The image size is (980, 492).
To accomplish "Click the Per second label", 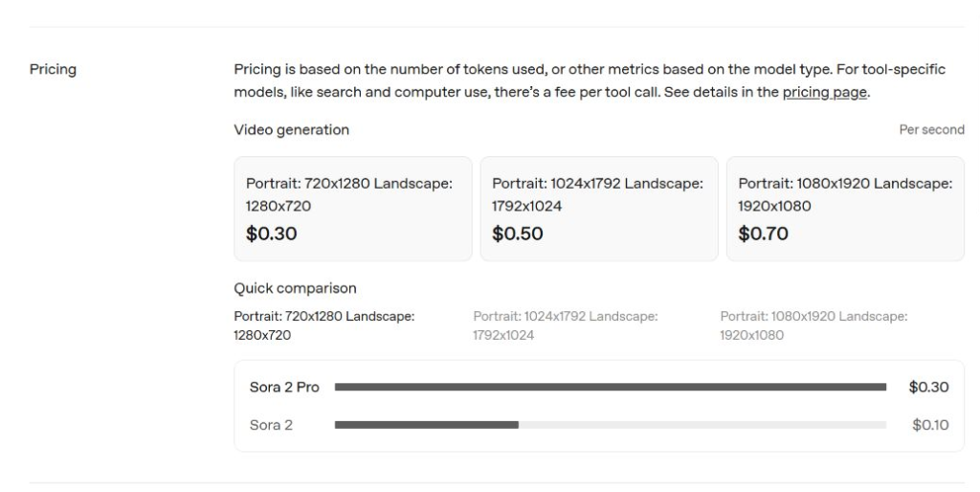I will pos(931,130).
